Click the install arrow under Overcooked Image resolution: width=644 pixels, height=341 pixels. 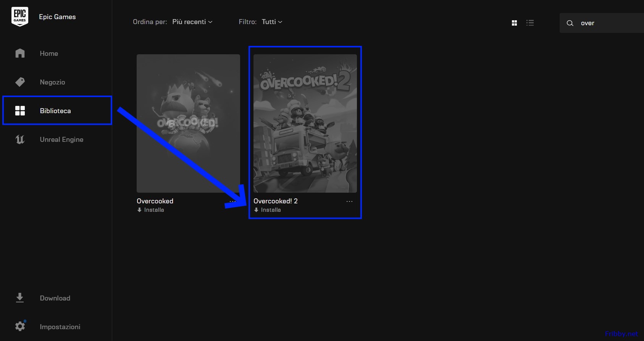pyautogui.click(x=139, y=210)
